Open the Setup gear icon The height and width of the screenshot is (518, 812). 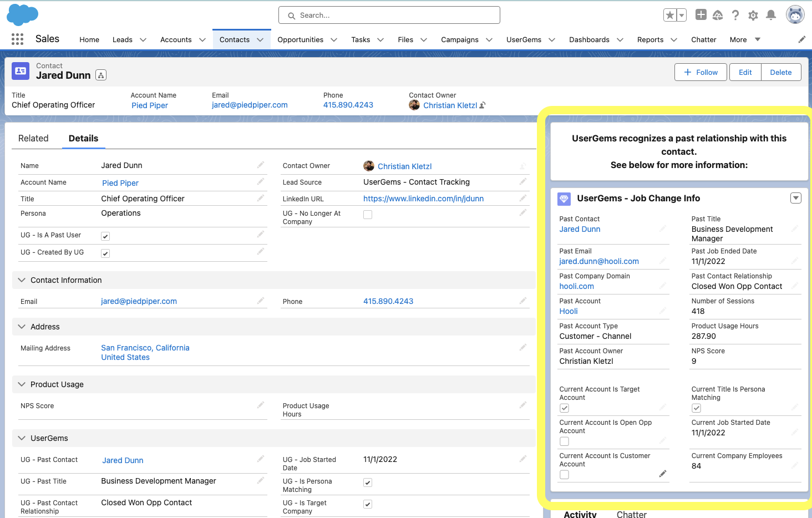[x=753, y=16]
